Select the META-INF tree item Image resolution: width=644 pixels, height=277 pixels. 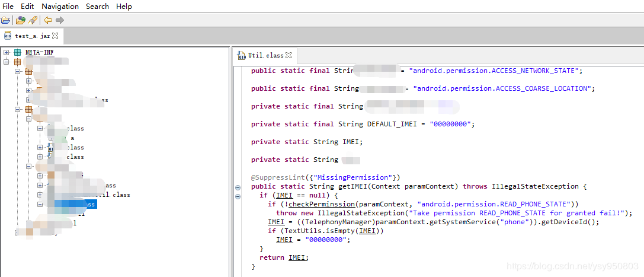[x=40, y=52]
